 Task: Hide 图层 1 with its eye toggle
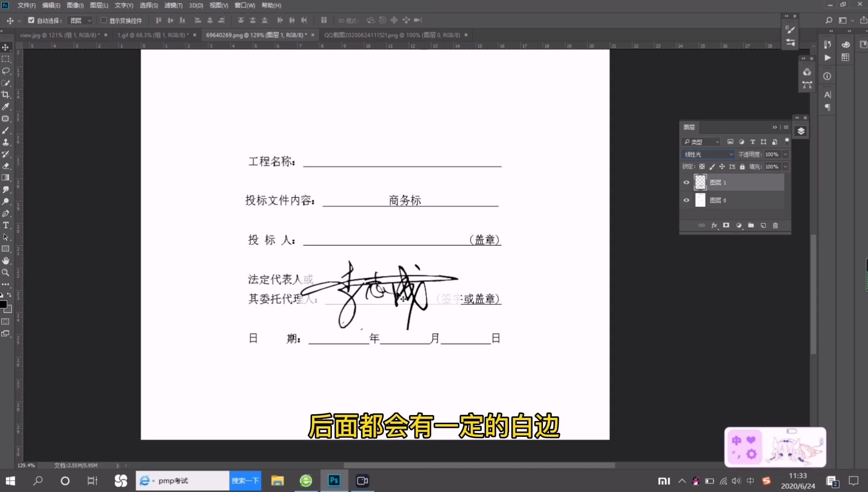(686, 182)
